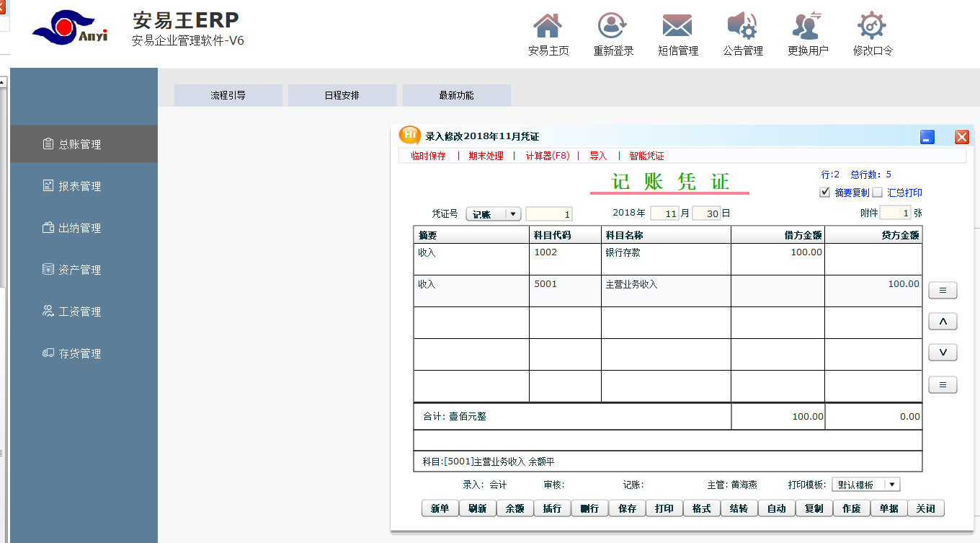Click the move row up arrow button
This screenshot has height=543, width=980.
pos(943,322)
